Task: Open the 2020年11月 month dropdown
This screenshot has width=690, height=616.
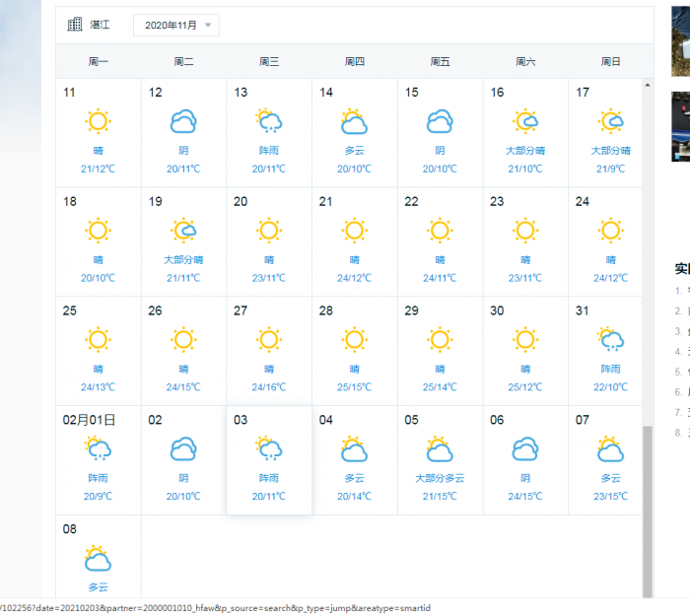Action: (175, 25)
